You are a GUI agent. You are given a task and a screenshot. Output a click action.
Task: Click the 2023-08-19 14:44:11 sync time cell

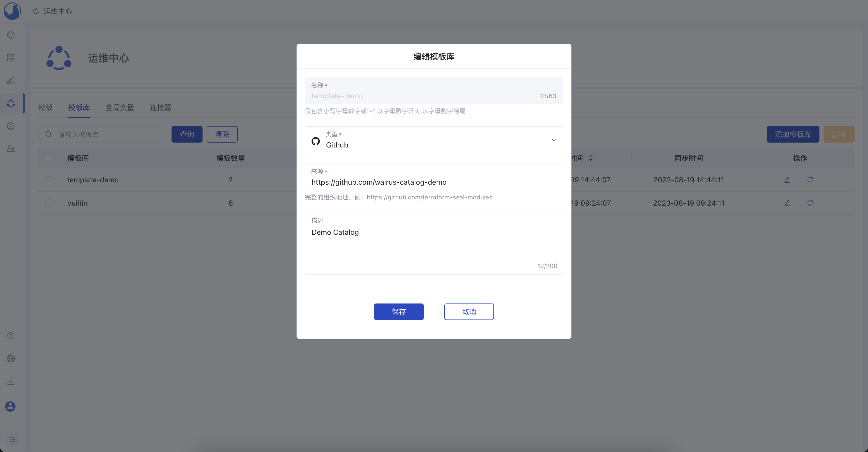(x=688, y=180)
